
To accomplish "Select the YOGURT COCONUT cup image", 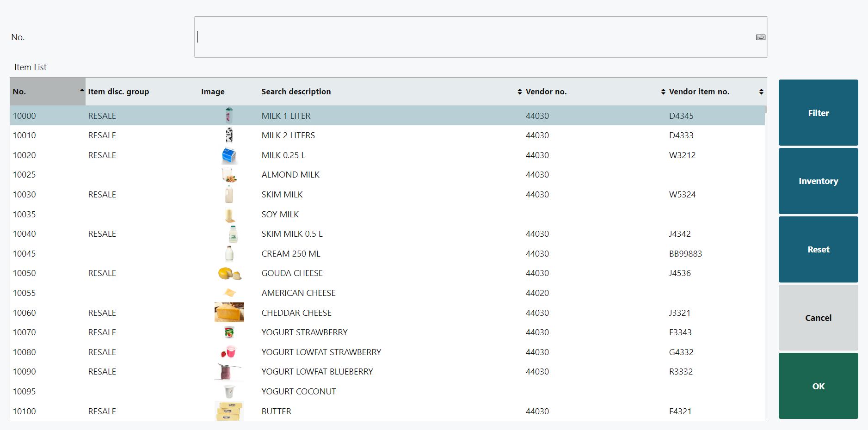I will coord(229,392).
